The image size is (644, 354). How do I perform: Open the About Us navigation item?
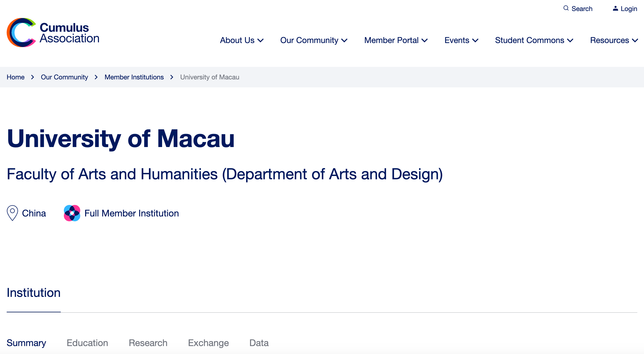(237, 40)
